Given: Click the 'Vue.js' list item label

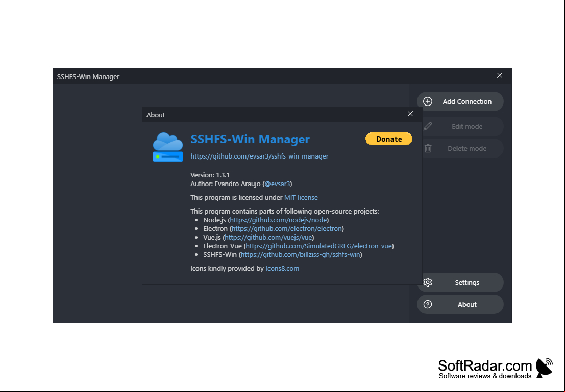Looking at the screenshot, I should tap(212, 237).
